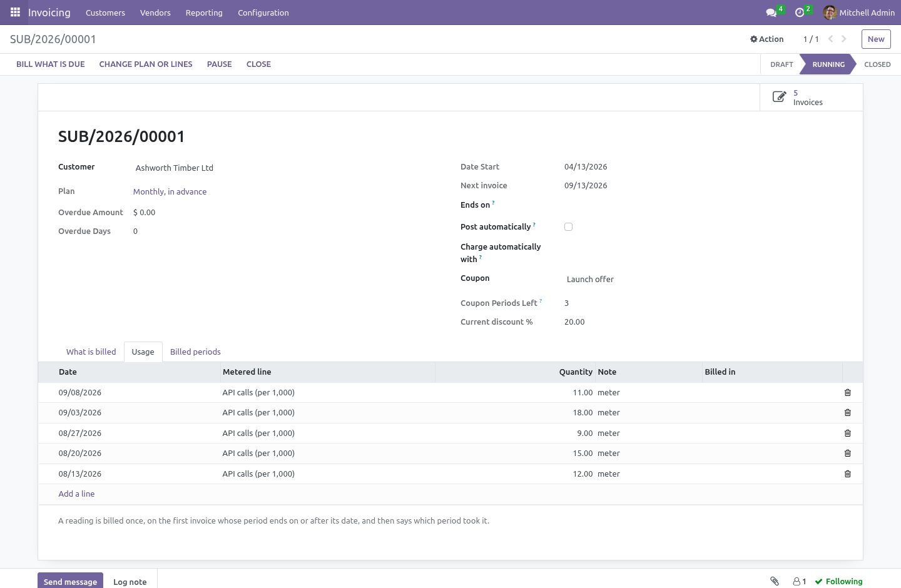Delete the 08/27/2026 usage line
901x588 pixels.
coord(848,433)
